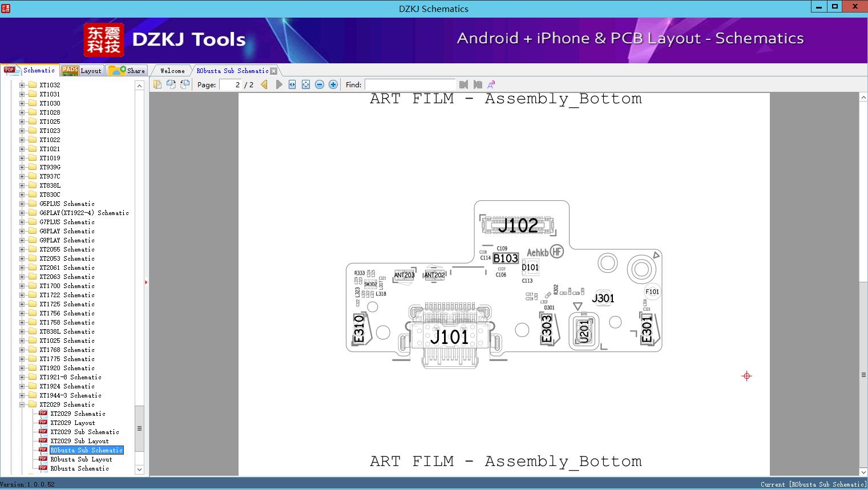Click the tree panel scrollbar thumb
The width and height of the screenshot is (868, 490).
coord(139,428)
